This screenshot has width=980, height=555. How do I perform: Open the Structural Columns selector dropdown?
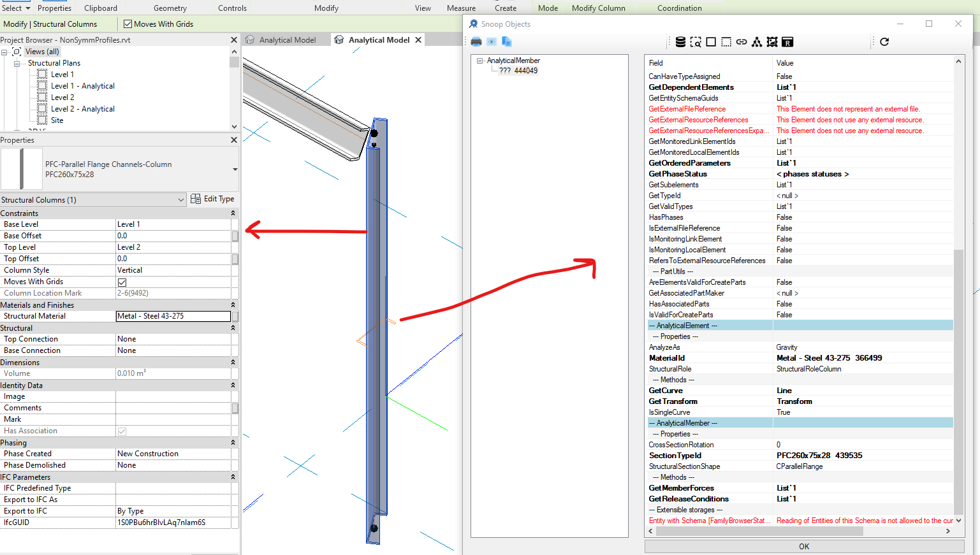coord(181,199)
